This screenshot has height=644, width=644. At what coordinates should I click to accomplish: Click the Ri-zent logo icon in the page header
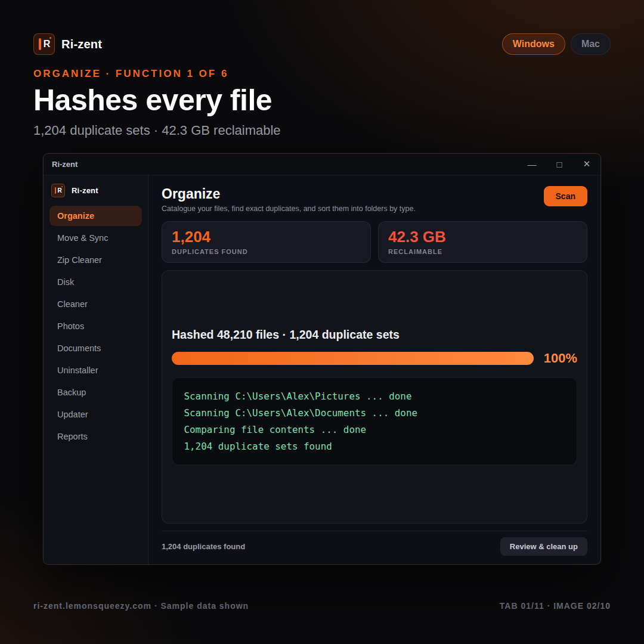pyautogui.click(x=44, y=44)
